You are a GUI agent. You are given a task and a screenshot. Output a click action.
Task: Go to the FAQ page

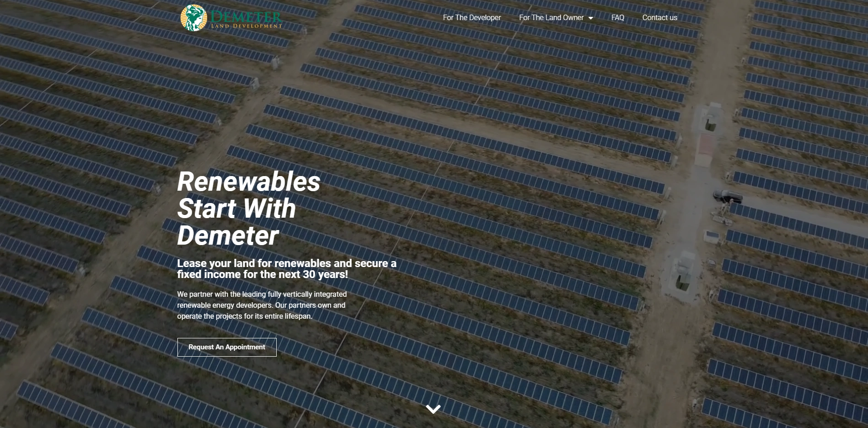coord(617,17)
